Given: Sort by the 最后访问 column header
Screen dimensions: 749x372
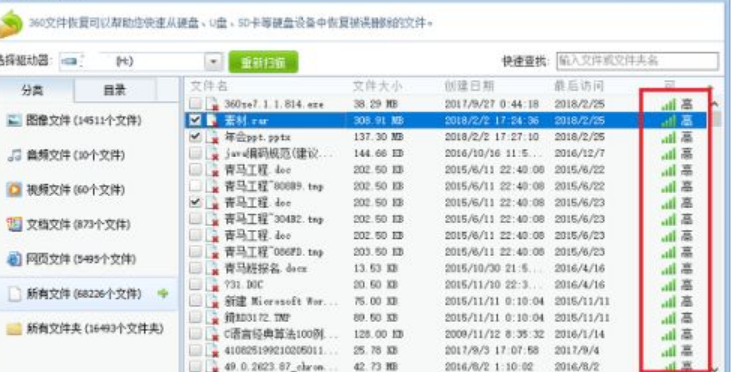Looking at the screenshot, I should 579,86.
